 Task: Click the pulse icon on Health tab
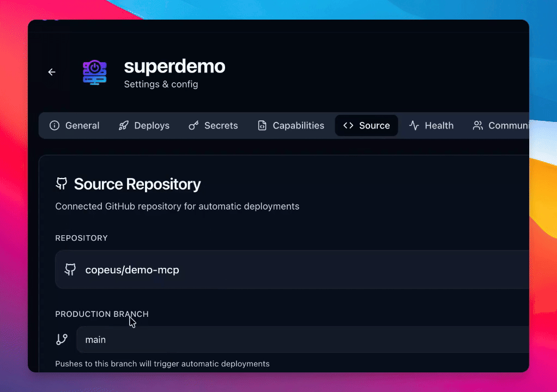pyautogui.click(x=414, y=126)
